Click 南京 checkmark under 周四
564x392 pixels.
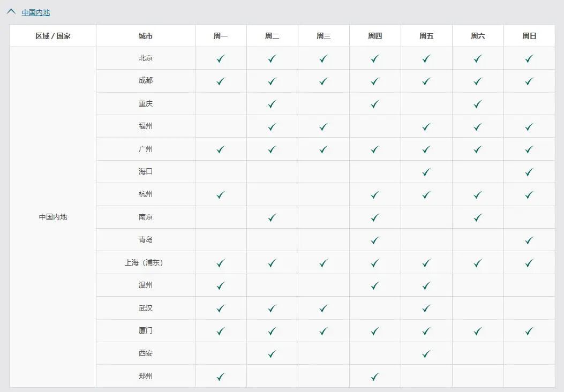click(375, 217)
